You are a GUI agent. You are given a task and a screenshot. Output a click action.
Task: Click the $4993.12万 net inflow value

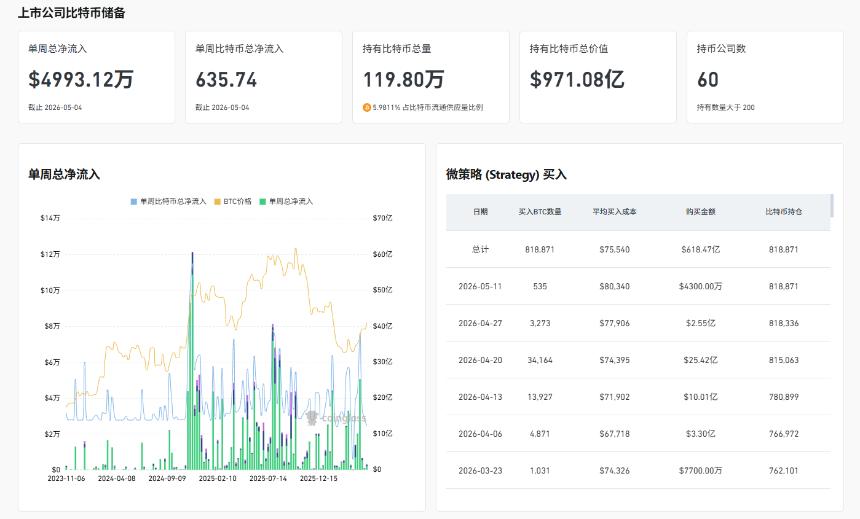pyautogui.click(x=81, y=80)
